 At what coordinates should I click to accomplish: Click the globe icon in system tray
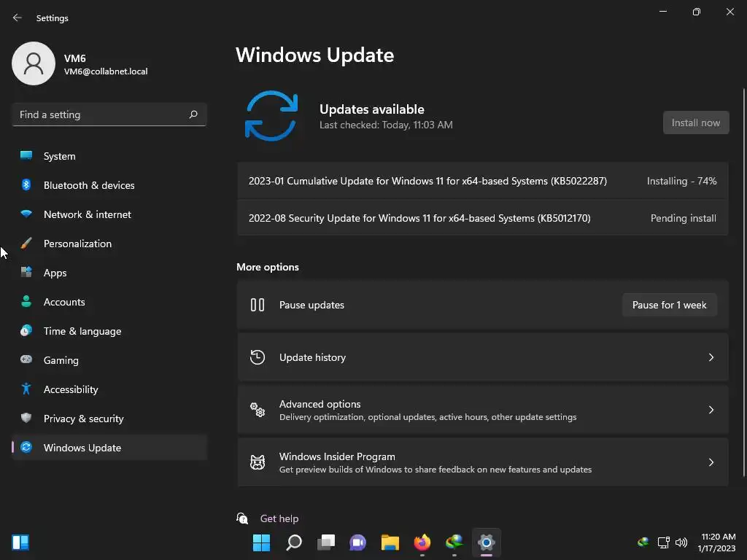[x=643, y=542]
